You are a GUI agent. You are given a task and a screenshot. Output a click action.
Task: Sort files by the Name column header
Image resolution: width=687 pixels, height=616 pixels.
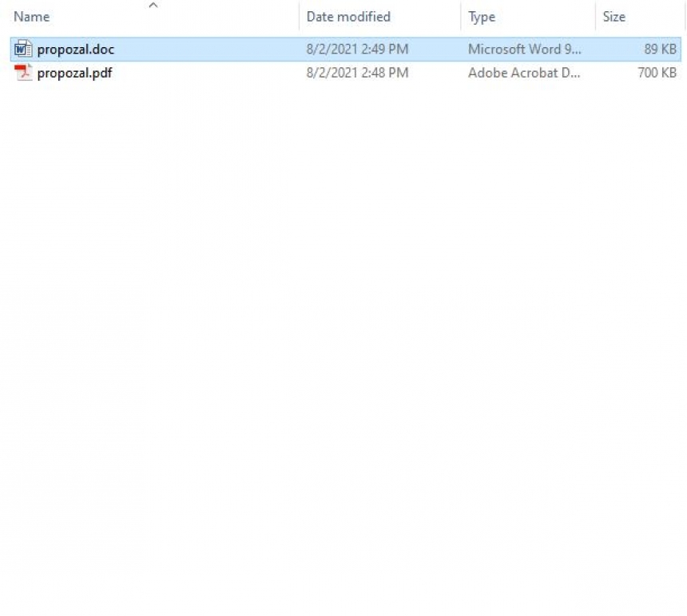(x=31, y=17)
